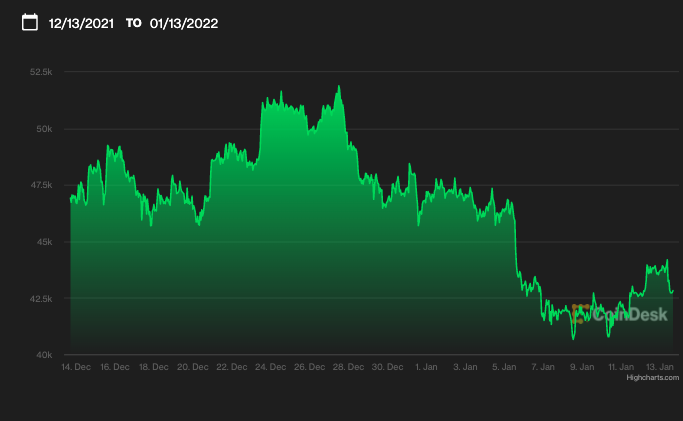The image size is (683, 421).
Task: Open the calendar date picker icon
Action: coord(30,22)
